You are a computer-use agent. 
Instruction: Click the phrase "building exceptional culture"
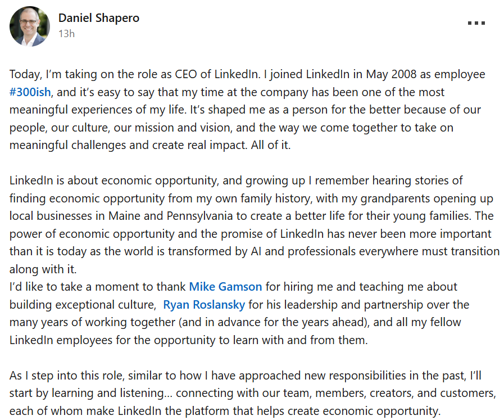coord(81,305)
